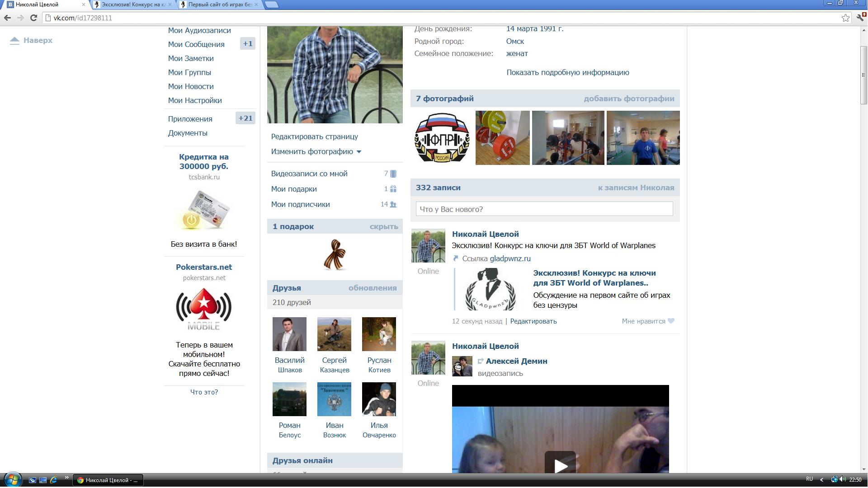Bookmark page using the star icon

[845, 18]
